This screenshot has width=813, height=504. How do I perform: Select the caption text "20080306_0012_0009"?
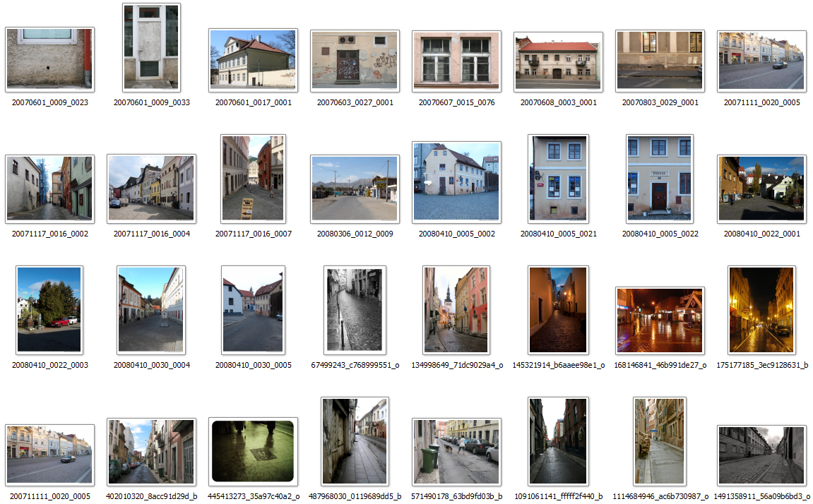tap(355, 234)
